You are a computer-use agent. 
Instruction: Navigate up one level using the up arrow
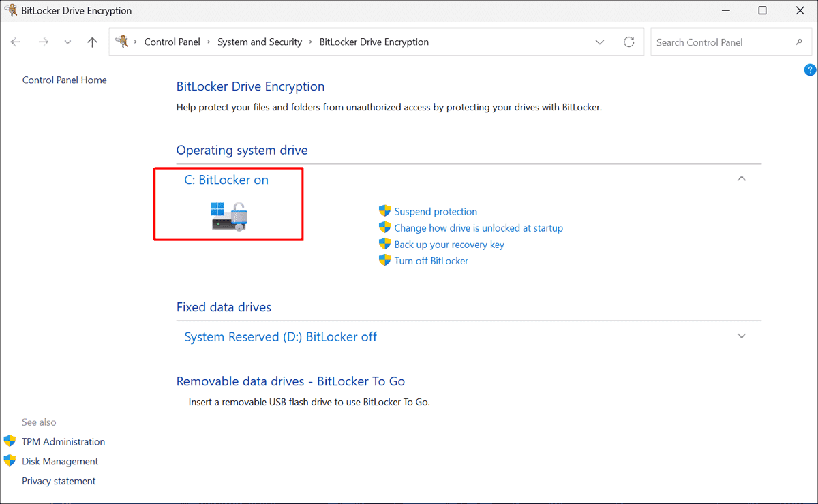pyautogui.click(x=92, y=42)
